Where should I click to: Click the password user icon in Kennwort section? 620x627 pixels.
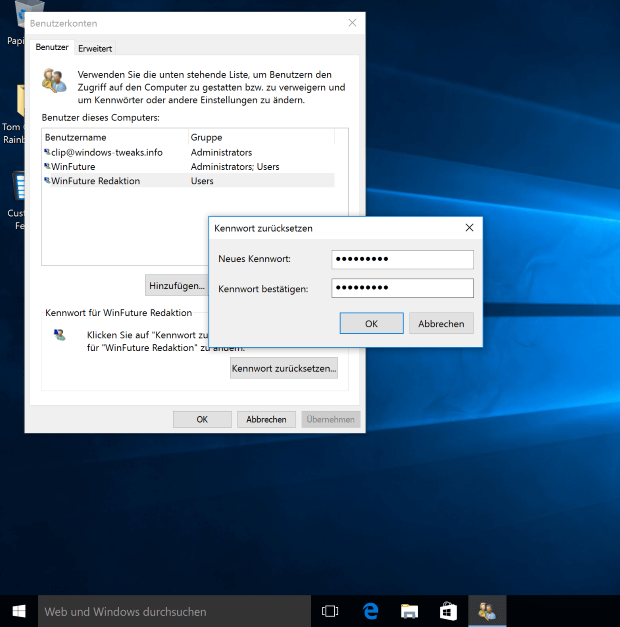click(60, 334)
